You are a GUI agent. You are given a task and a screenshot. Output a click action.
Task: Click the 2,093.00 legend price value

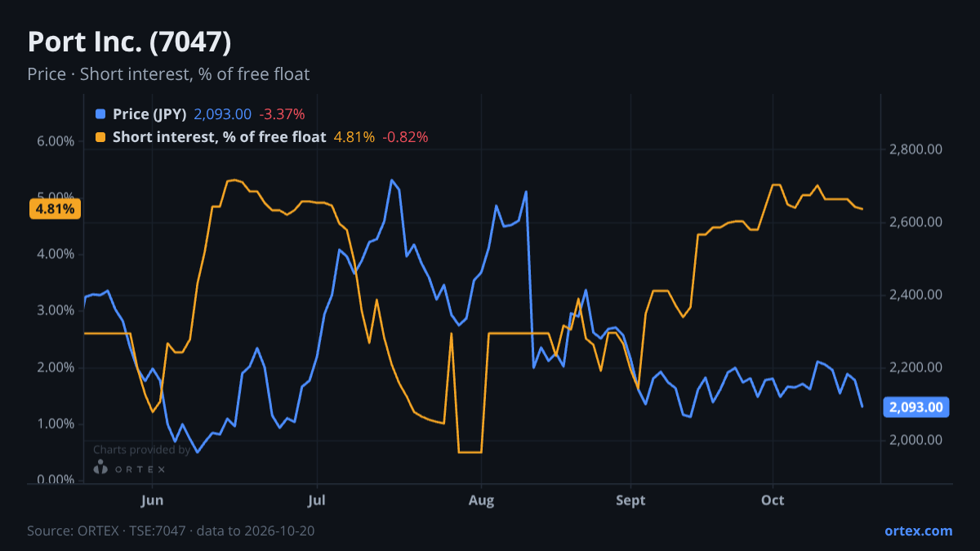223,114
